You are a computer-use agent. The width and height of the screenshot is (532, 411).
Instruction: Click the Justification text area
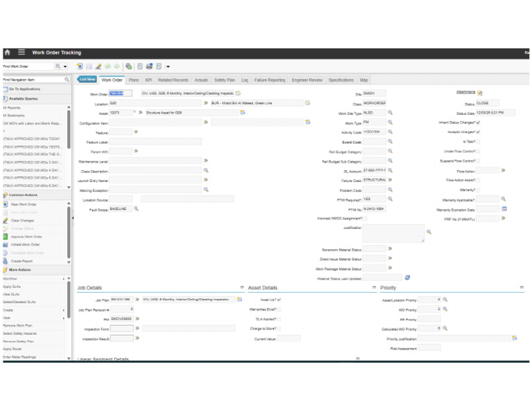(x=393, y=233)
